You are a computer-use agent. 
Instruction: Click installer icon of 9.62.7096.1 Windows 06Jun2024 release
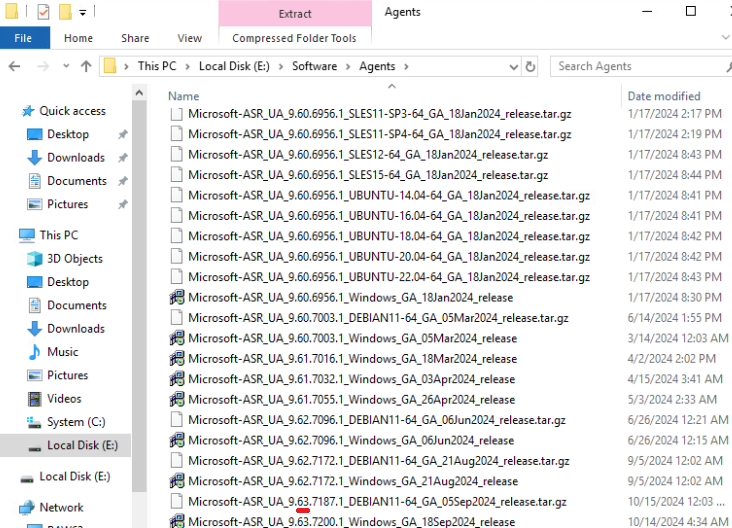[176, 440]
